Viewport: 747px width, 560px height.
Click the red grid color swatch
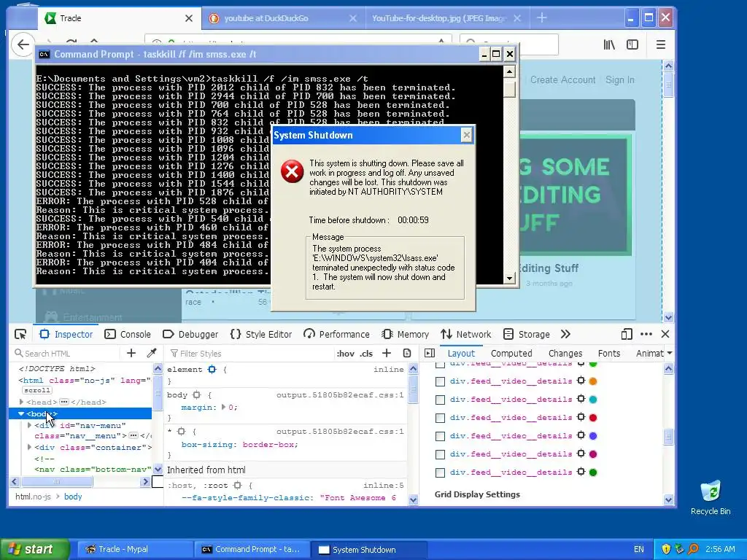click(593, 418)
